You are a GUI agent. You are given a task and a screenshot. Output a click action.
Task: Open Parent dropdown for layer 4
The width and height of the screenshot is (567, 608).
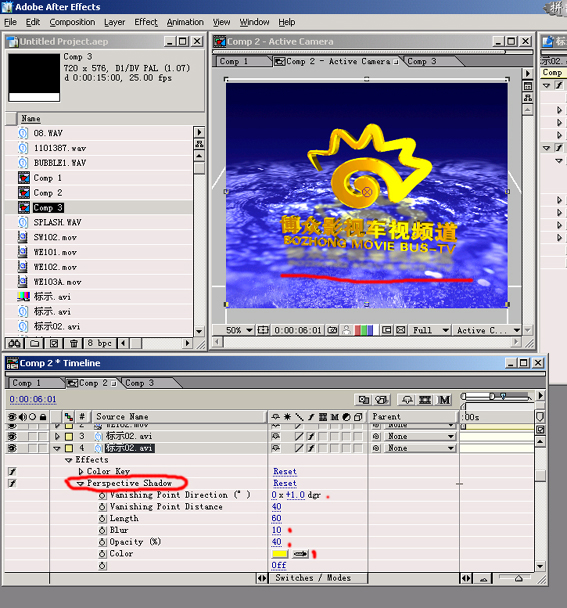(x=420, y=448)
